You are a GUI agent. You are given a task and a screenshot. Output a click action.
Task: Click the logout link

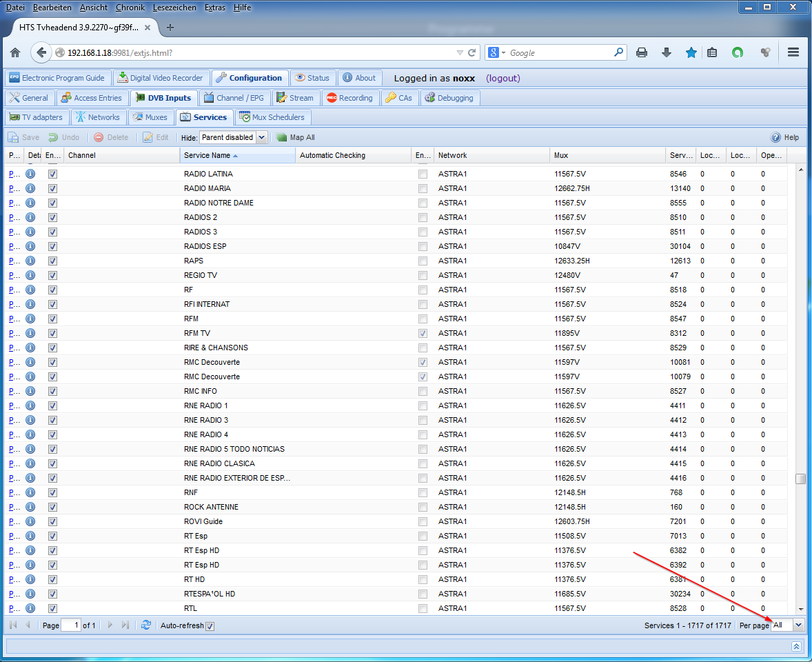click(503, 78)
